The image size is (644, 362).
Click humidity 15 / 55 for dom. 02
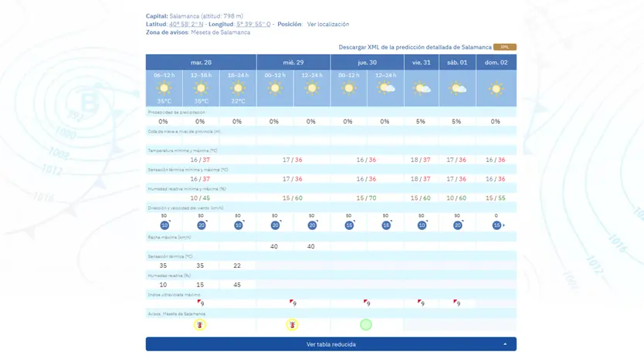click(496, 198)
